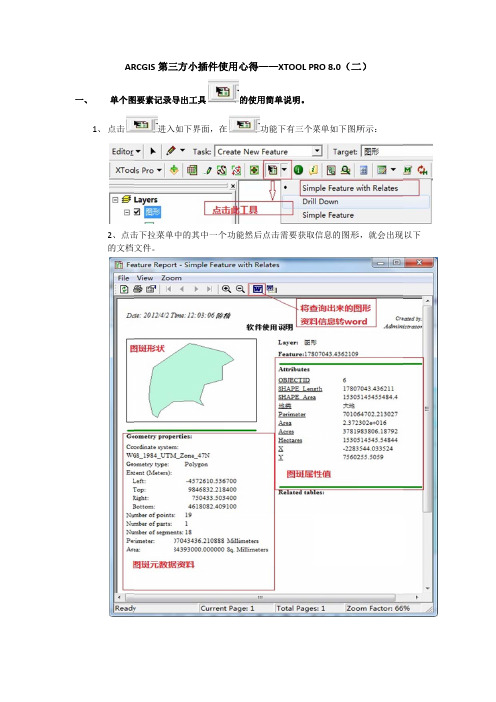Close the Feature Report window
The height and width of the screenshot is (702, 496).
pyautogui.click(x=419, y=263)
